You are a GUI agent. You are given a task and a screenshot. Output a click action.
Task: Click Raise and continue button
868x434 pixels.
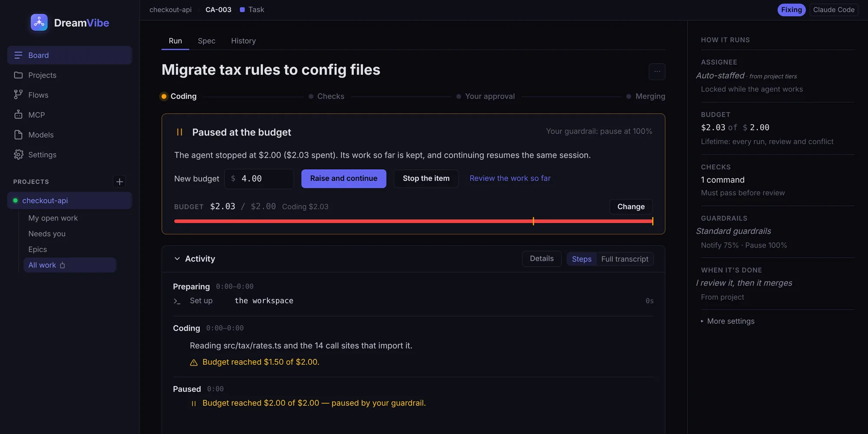coord(344,178)
